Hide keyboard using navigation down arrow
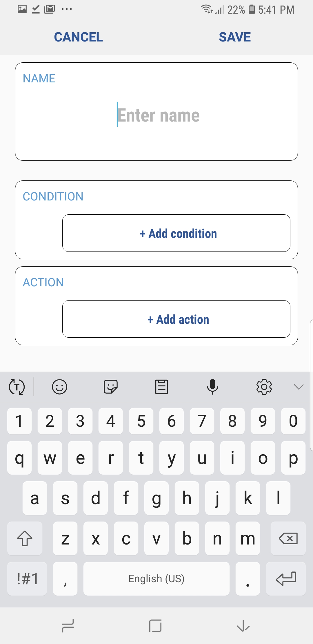The width and height of the screenshot is (313, 644). [243, 626]
